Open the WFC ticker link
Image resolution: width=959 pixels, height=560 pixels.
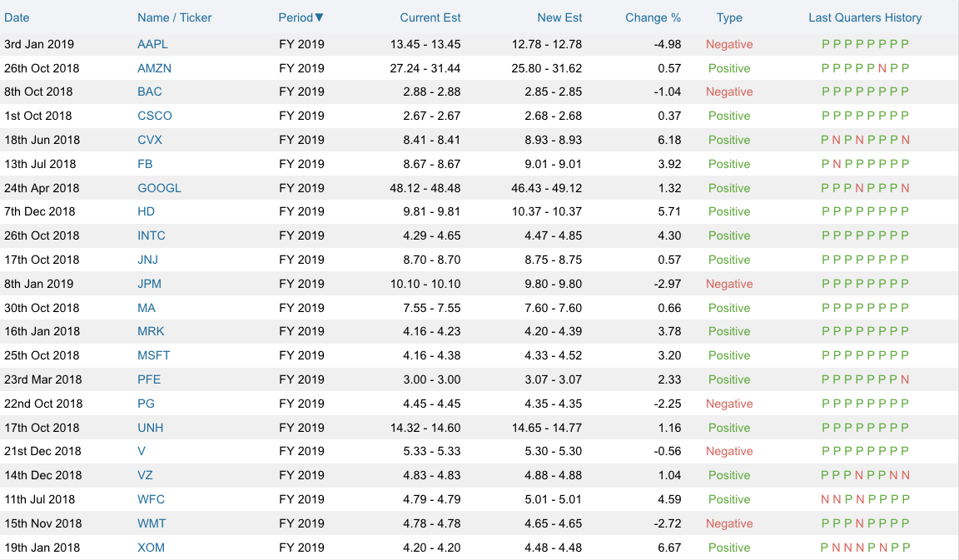click(151, 499)
